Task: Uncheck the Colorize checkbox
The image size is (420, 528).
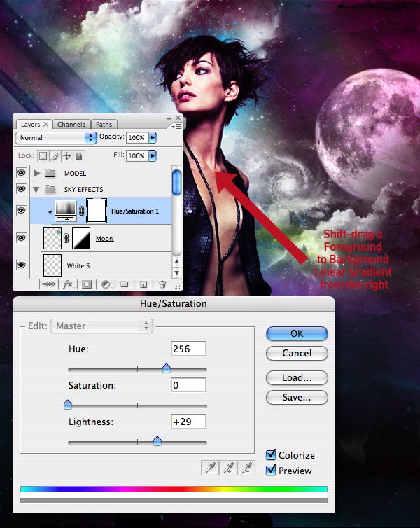Action: click(271, 455)
